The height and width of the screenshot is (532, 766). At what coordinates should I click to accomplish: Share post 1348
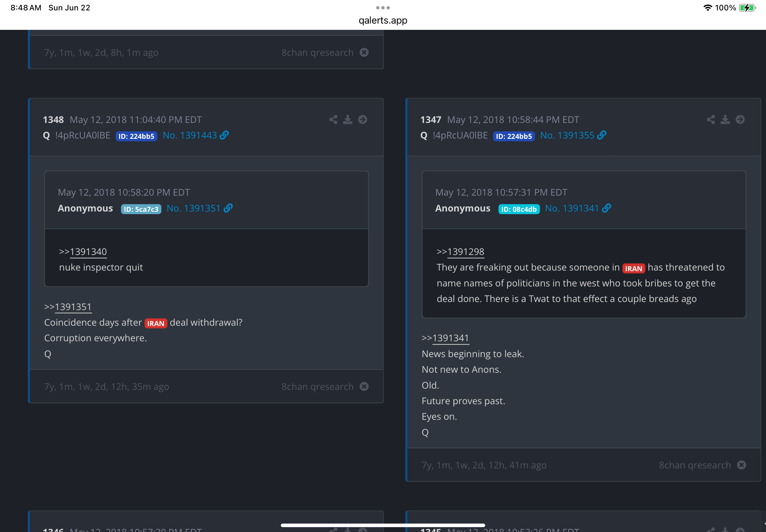[x=333, y=119]
